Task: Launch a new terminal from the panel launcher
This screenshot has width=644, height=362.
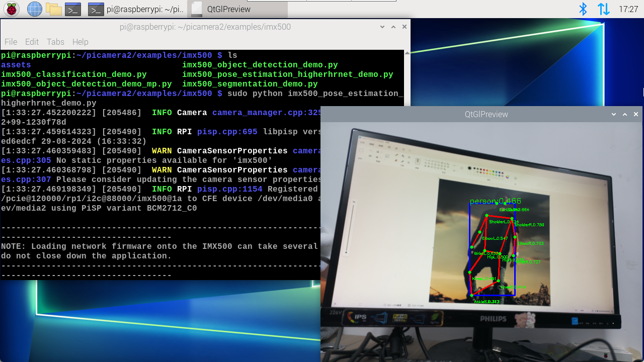Action: click(x=73, y=9)
